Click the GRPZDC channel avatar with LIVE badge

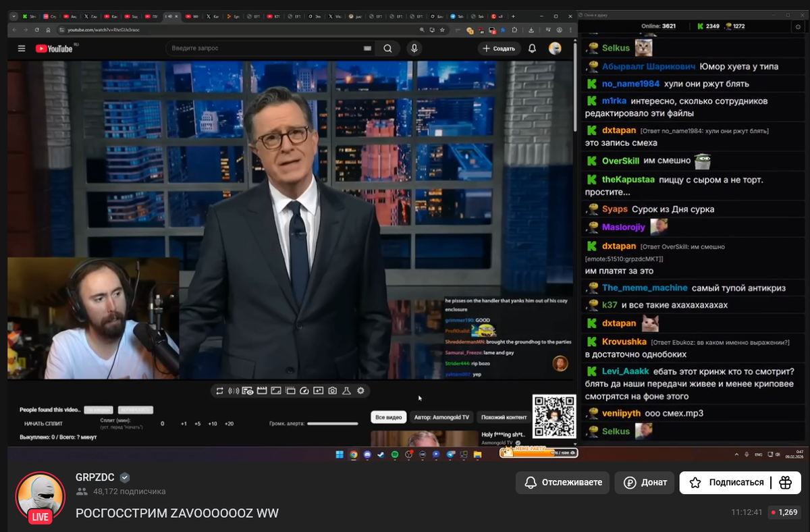(x=40, y=498)
